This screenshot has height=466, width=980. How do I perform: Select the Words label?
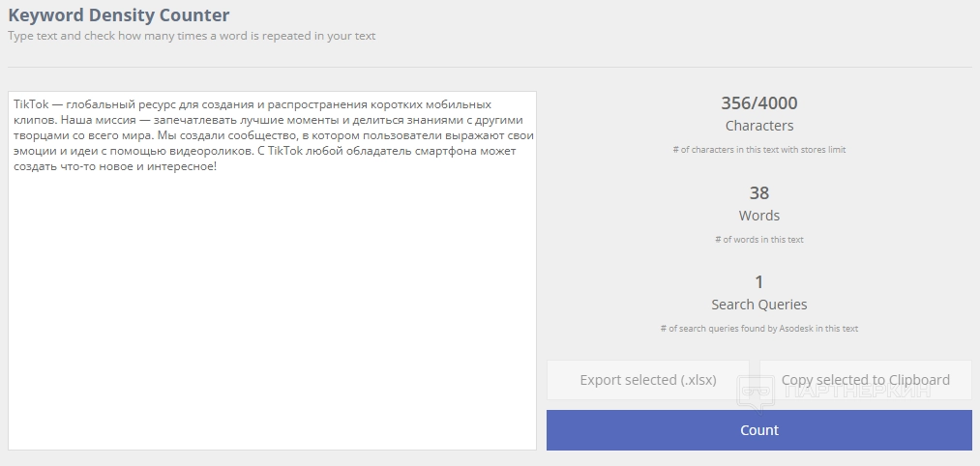[x=758, y=216]
